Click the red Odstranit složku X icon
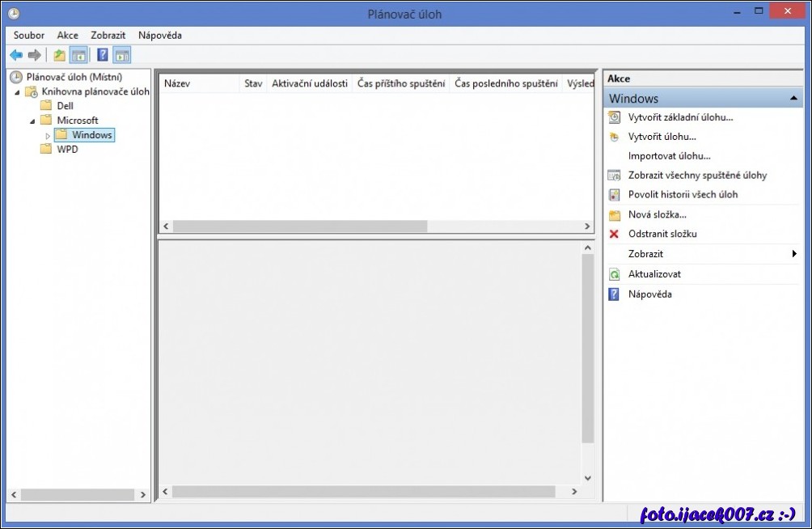Image resolution: width=812 pixels, height=529 pixels. point(614,234)
